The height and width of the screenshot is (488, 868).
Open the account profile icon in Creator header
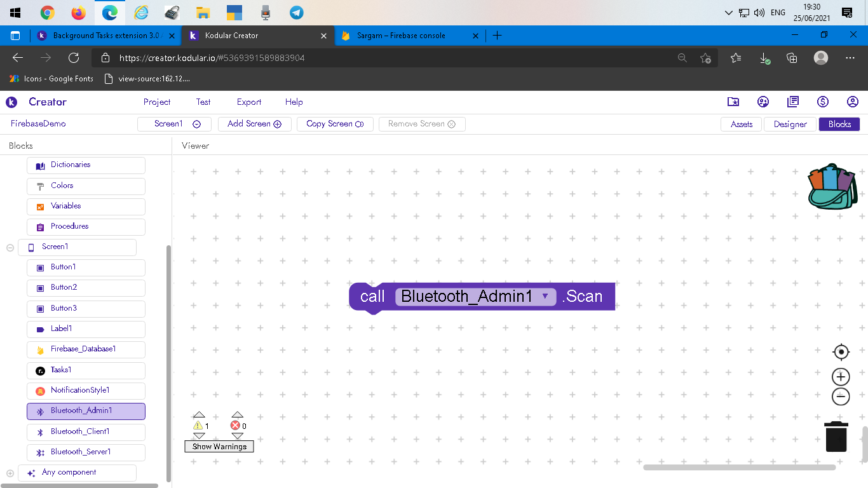coord(853,102)
